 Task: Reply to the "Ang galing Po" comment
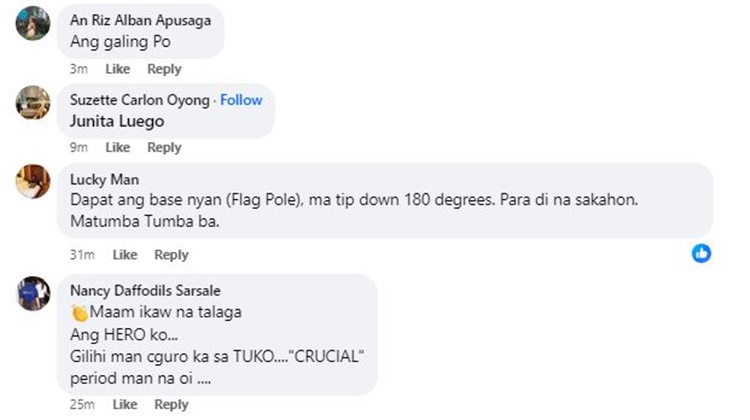(x=164, y=69)
